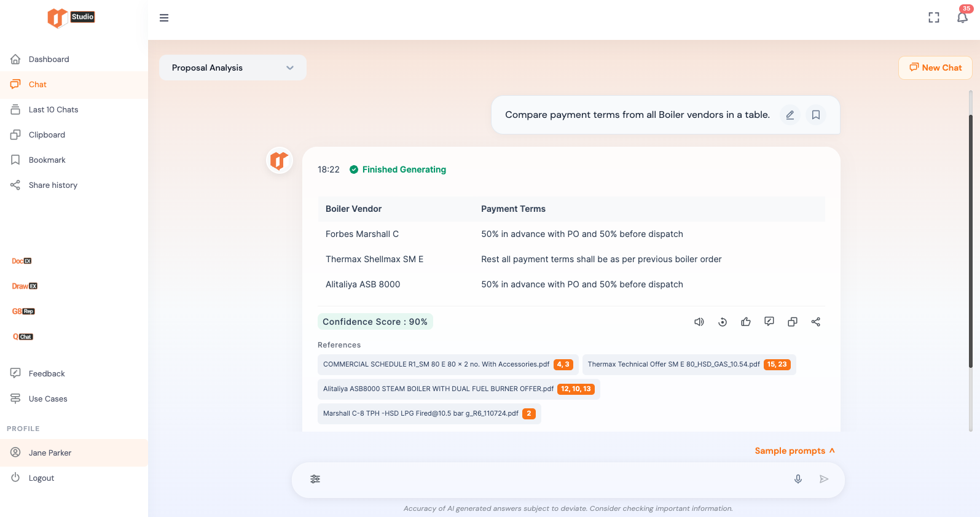Click the Confidence Score 90% badge
Screen dimensions: 980x517
coord(375,322)
